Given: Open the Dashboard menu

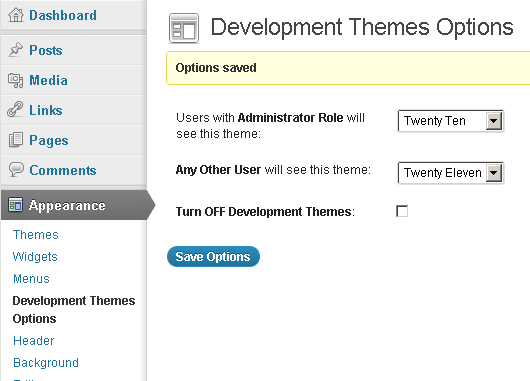Looking at the screenshot, I should pyautogui.click(x=63, y=15).
